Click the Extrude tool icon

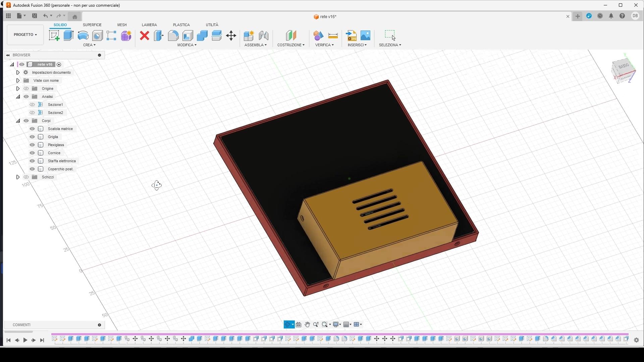(68, 36)
